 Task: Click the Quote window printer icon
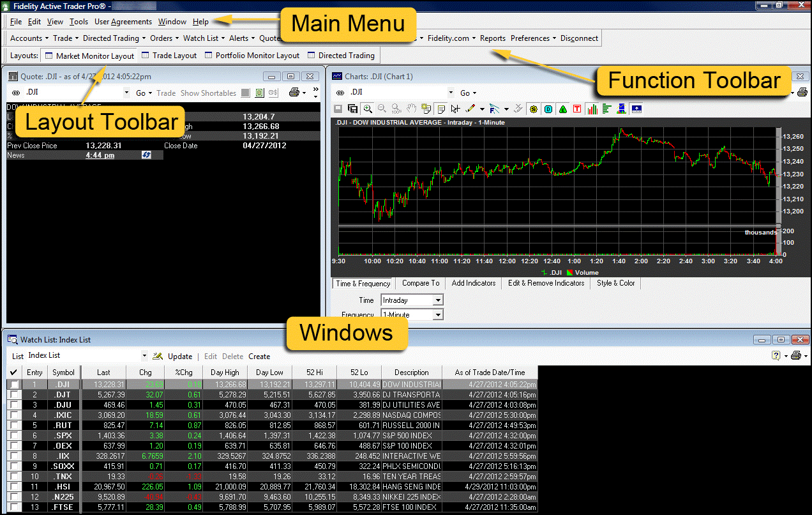294,93
